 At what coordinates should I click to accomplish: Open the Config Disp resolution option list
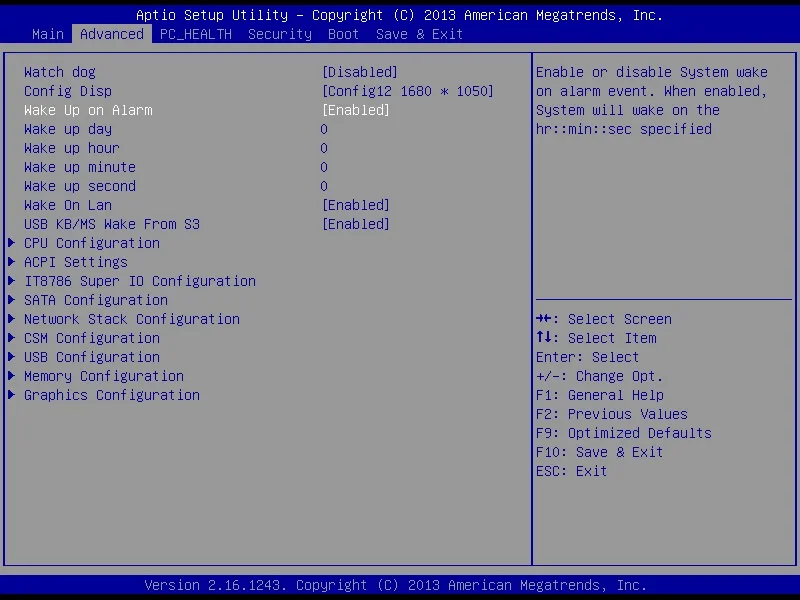pos(407,91)
